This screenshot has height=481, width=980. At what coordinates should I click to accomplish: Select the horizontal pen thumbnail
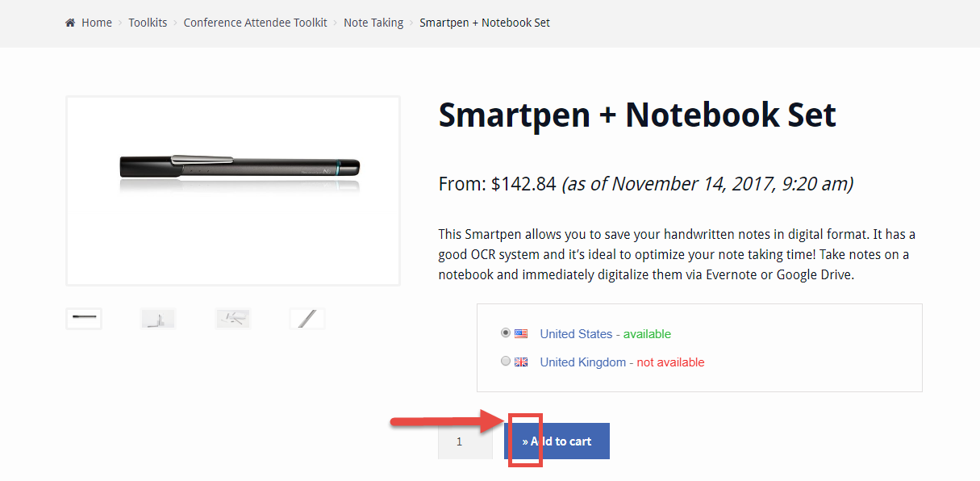[83, 317]
